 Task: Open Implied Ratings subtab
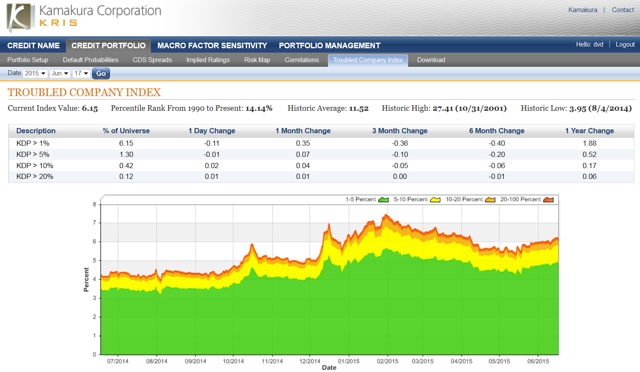[208, 60]
